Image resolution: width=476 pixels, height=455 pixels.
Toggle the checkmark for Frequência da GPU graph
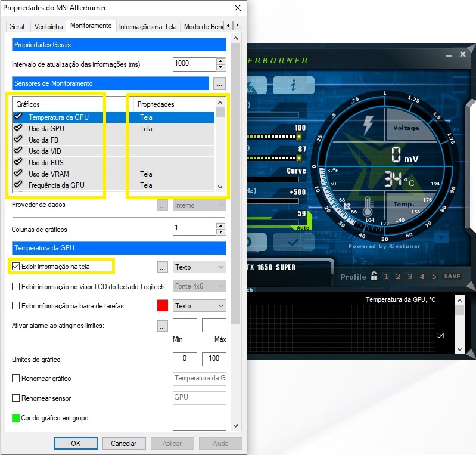pyautogui.click(x=18, y=184)
